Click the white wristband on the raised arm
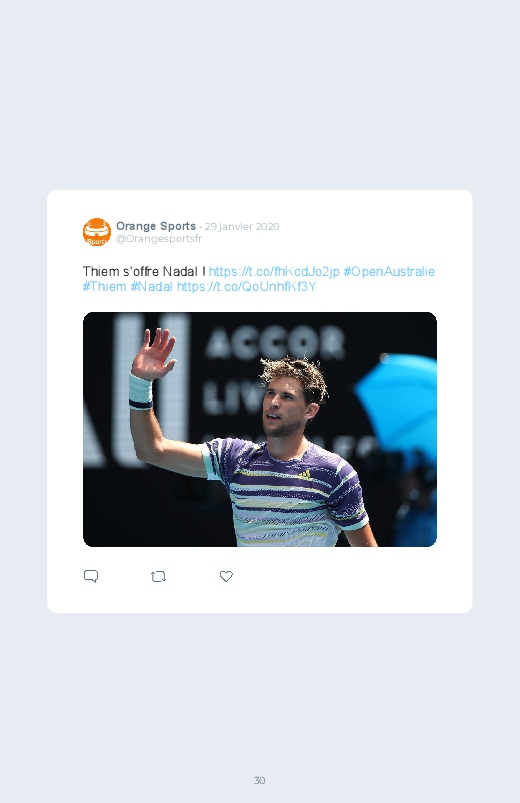The image size is (520, 803). point(140,392)
